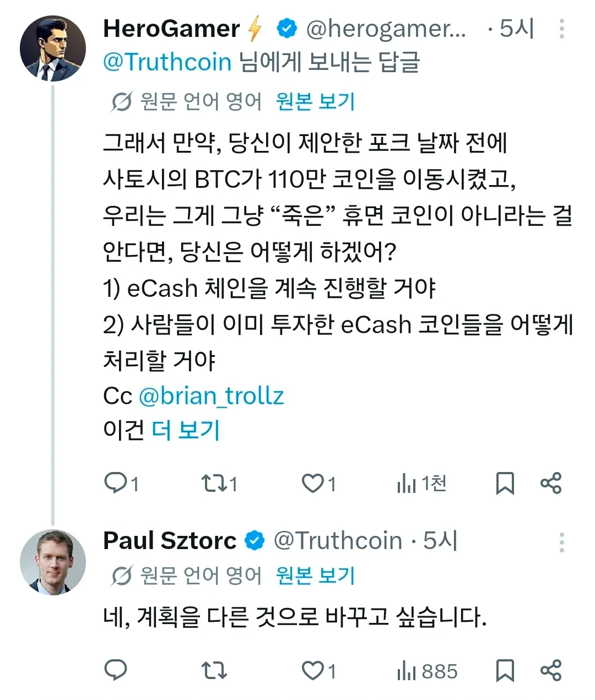
Task: Open more options menu for Paul Sztorc's tweet
Action: tap(561, 542)
